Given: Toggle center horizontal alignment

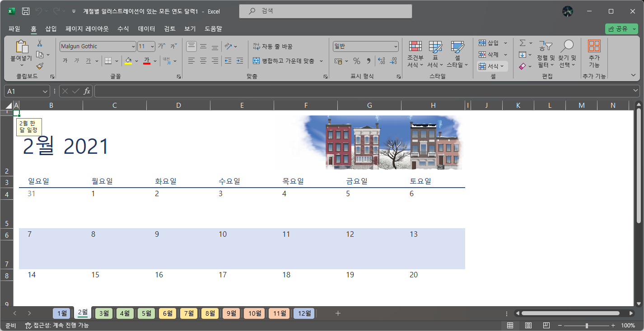Looking at the screenshot, I should [x=203, y=60].
